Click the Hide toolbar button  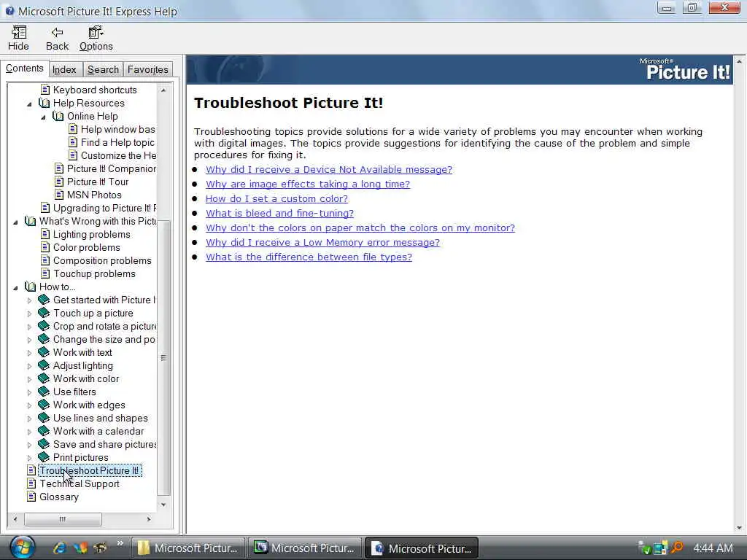(x=18, y=38)
